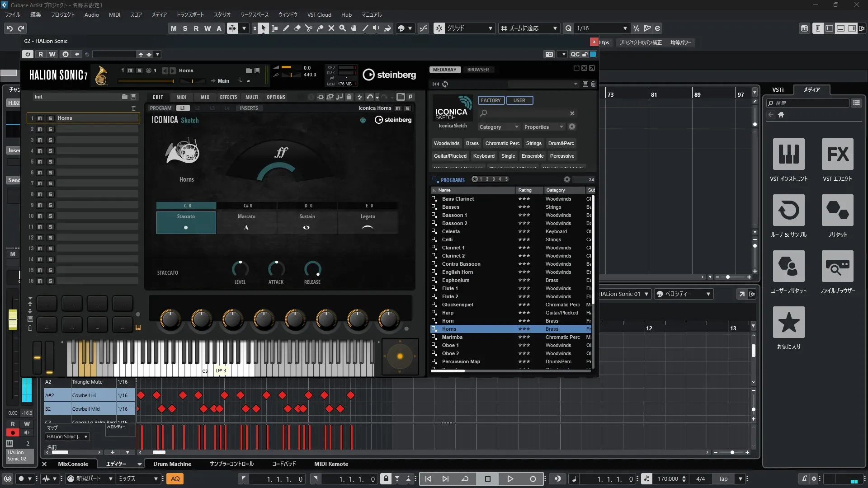Select the Eraser tool in toolbar
Screen dimensions: 868x488
(297, 28)
